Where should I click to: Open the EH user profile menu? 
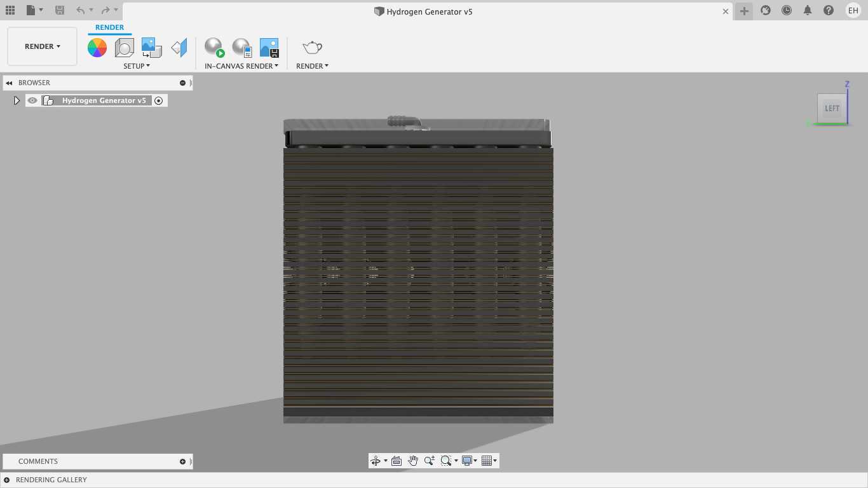pos(853,10)
